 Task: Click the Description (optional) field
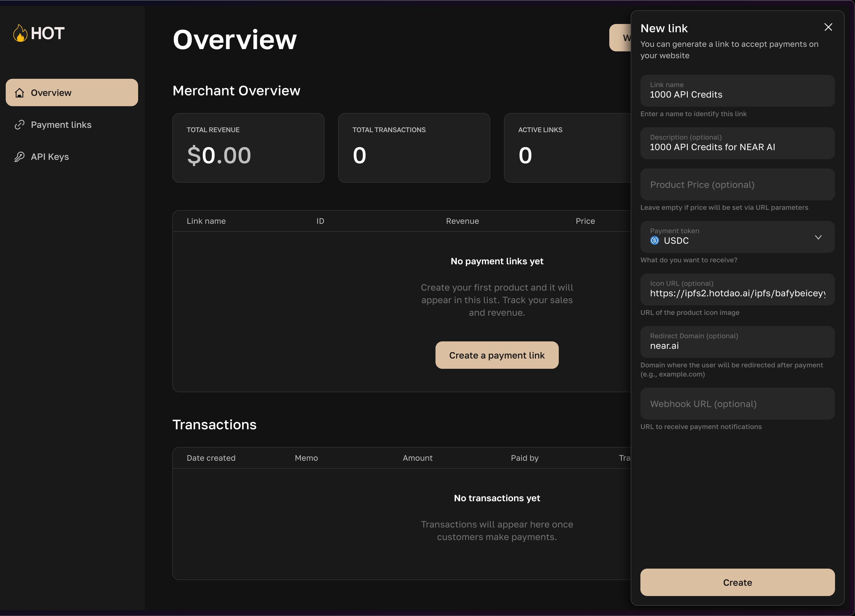pyautogui.click(x=737, y=147)
